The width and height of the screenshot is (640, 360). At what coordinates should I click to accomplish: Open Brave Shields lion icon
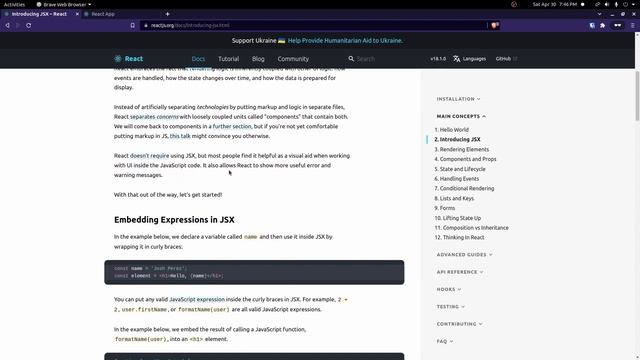[x=495, y=25]
